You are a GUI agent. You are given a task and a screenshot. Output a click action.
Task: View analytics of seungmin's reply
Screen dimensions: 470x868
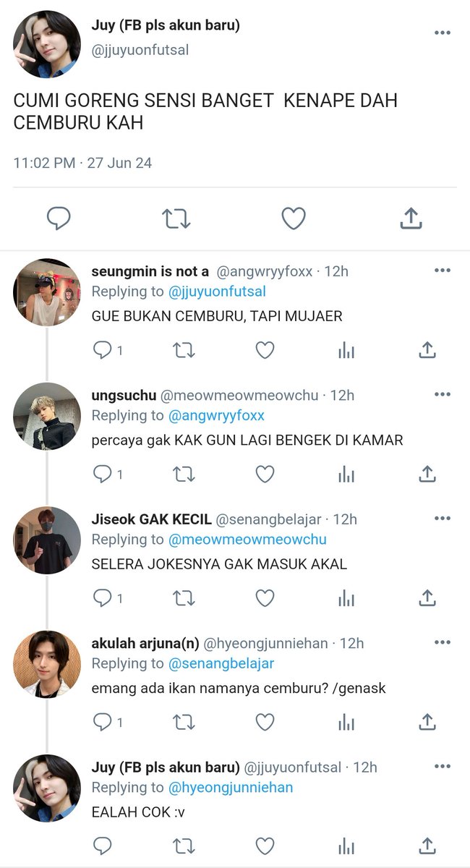click(x=346, y=351)
